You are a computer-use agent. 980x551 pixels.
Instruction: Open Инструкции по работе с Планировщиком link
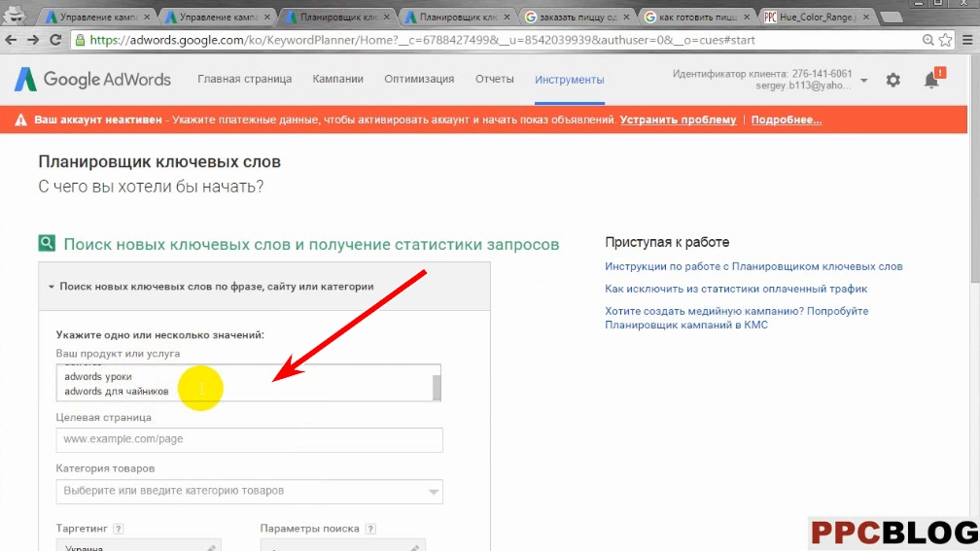(x=753, y=266)
